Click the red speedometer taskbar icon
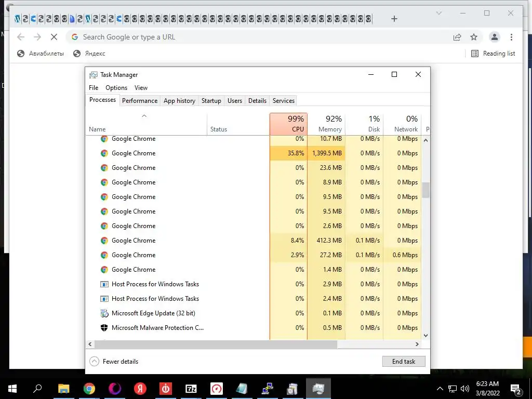532x399 pixels. point(217,389)
